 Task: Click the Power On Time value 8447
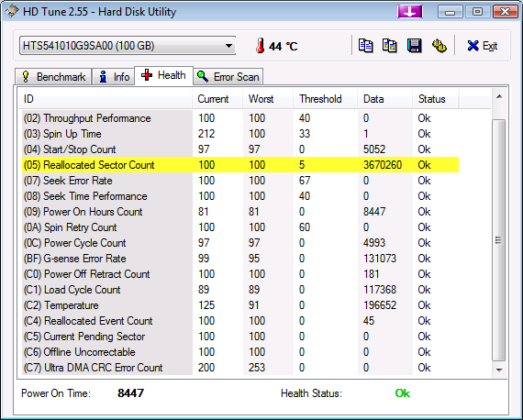click(130, 393)
